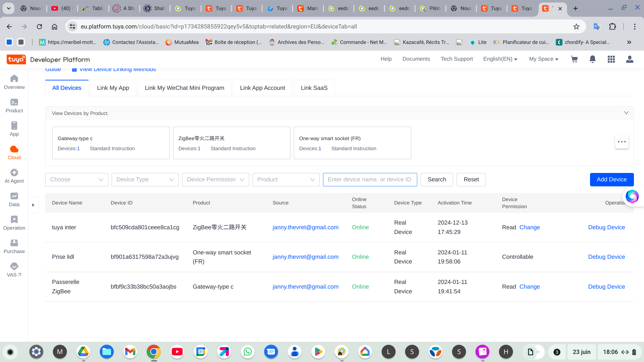644x362 pixels.
Task: Debug Device for Passerelle ZigBee
Action: pos(606,287)
